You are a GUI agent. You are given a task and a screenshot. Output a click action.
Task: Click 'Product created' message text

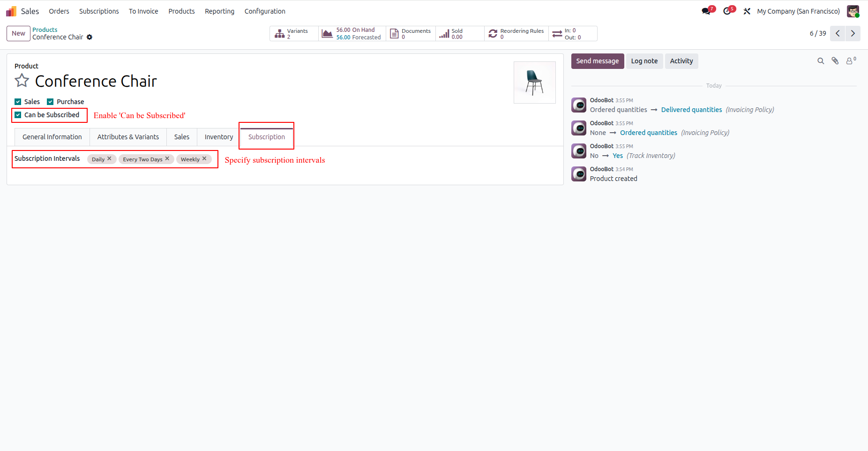(614, 179)
